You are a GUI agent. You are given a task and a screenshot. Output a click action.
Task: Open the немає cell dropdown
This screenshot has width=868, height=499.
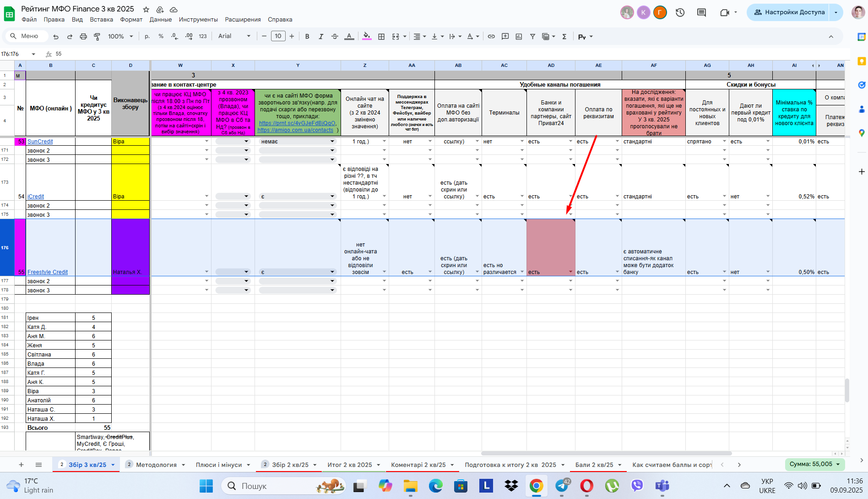click(x=332, y=142)
